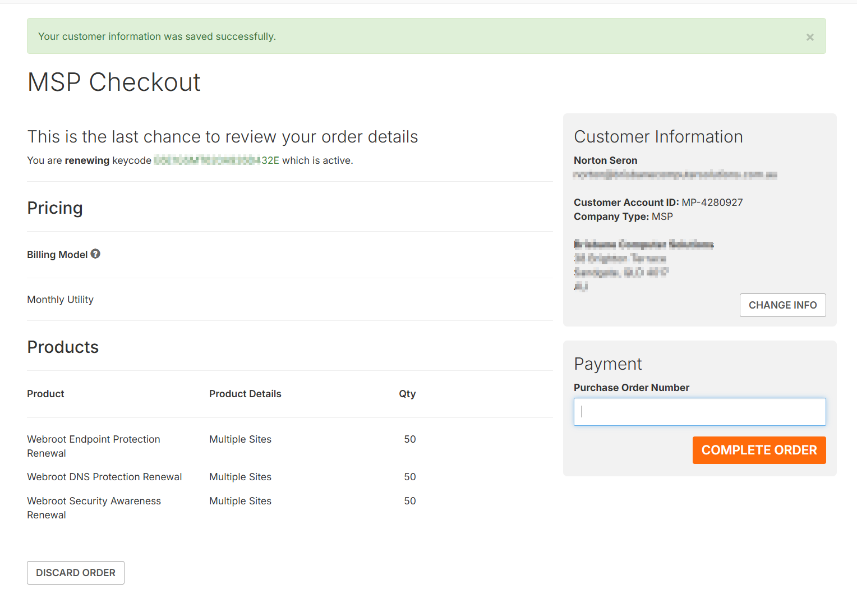The height and width of the screenshot is (616, 857).
Task: Click Multiple Sites in the DNS Protection row
Action: [240, 477]
